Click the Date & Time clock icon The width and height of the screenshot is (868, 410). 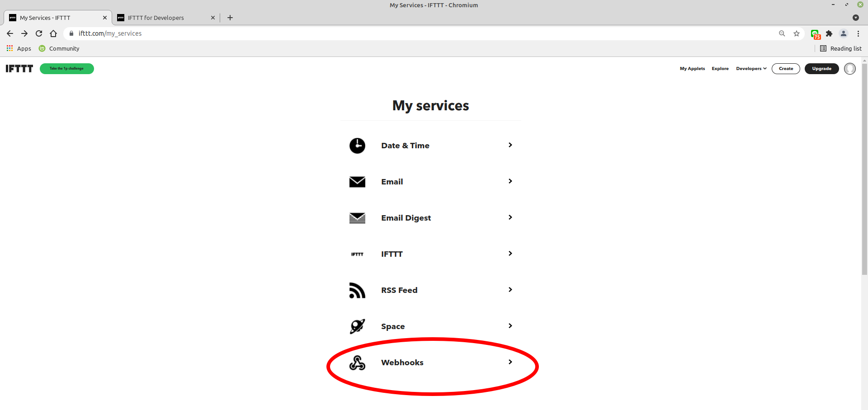357,146
